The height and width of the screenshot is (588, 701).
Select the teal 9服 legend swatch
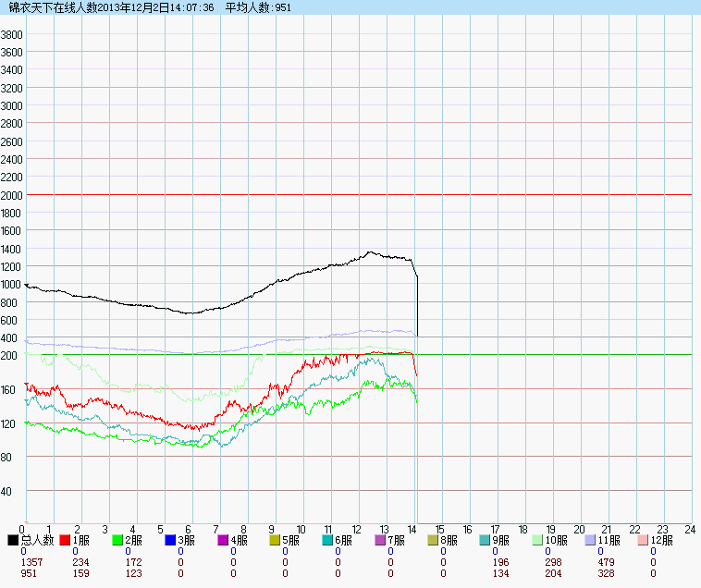click(486, 540)
